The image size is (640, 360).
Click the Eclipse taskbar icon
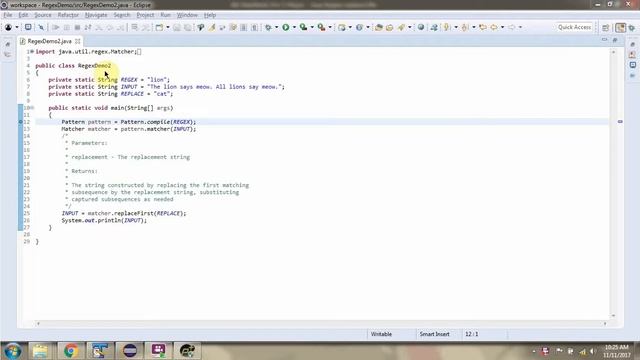point(130,351)
